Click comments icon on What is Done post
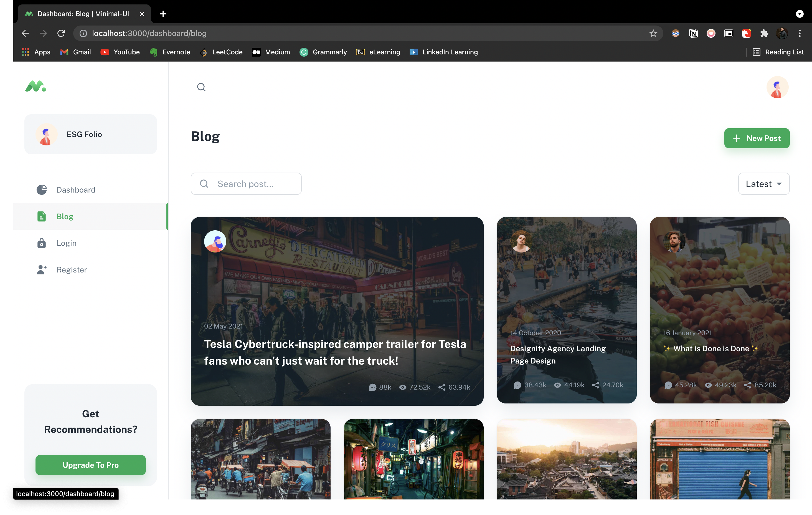Screen dimensions: 812x515 click(668, 385)
